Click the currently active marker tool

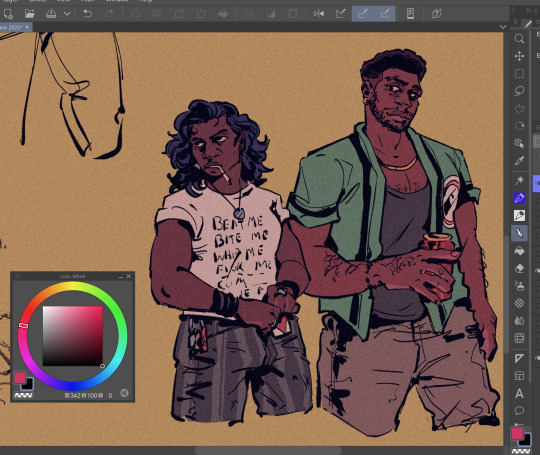tap(519, 234)
